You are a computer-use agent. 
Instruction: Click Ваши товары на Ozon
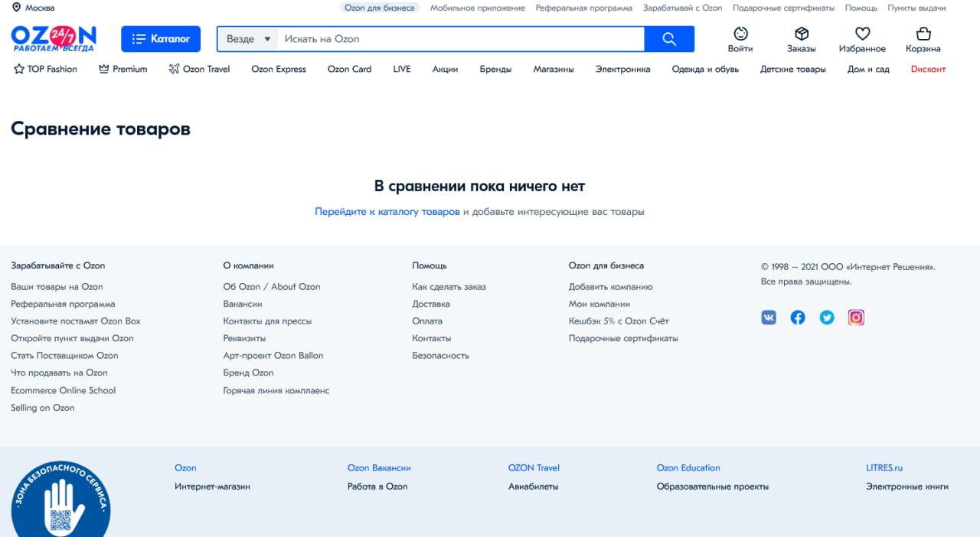[x=57, y=287]
